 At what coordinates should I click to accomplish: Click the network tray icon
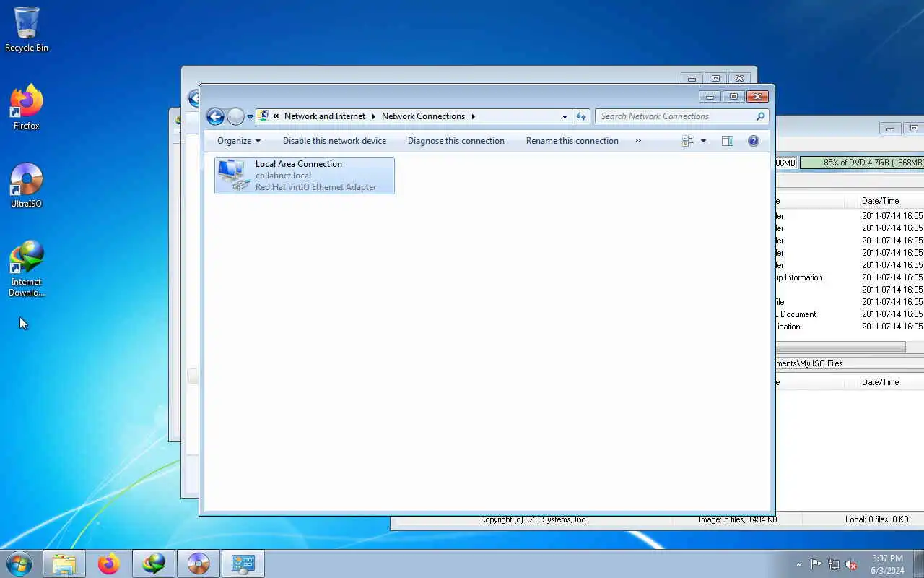(x=834, y=564)
